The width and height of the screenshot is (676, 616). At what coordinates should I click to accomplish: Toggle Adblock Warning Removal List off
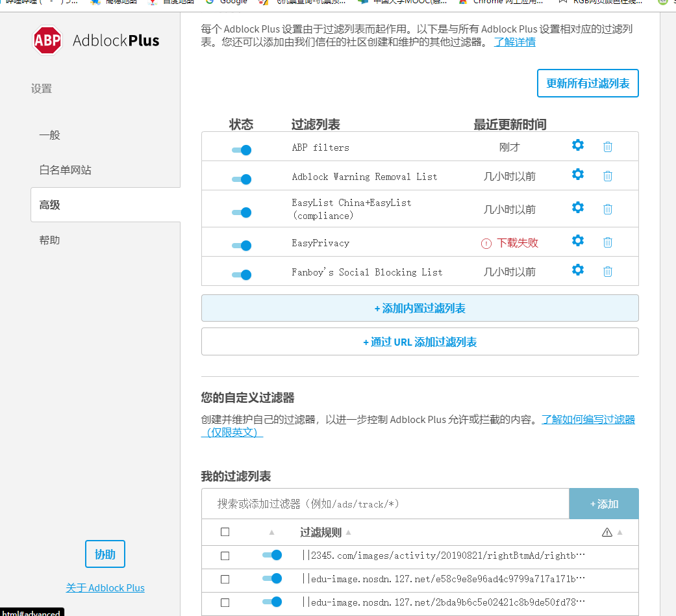coord(242,179)
